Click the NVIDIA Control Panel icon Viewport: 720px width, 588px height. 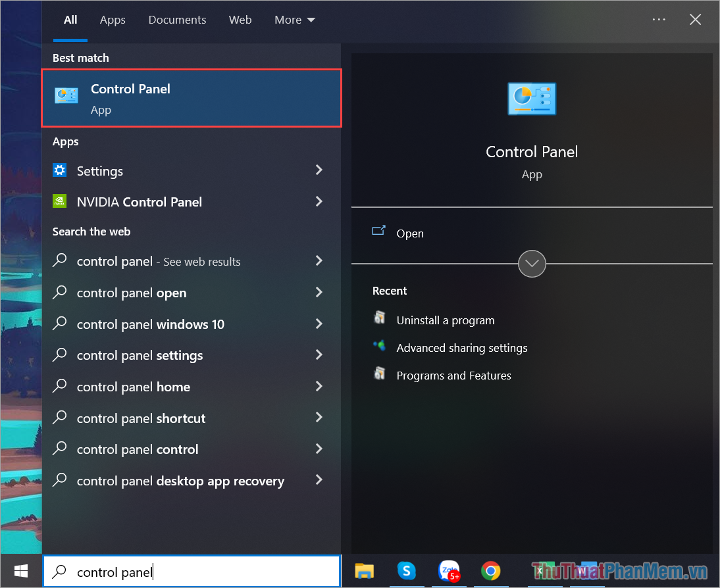click(60, 202)
